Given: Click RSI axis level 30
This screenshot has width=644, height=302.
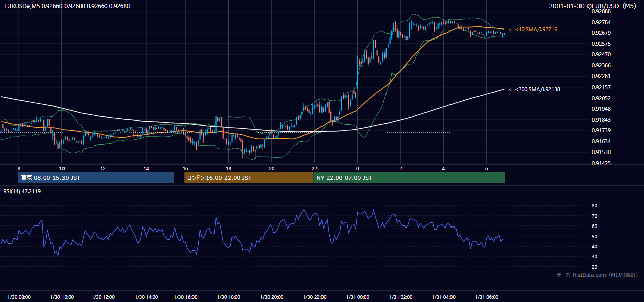Looking at the screenshot, I should 594,257.
